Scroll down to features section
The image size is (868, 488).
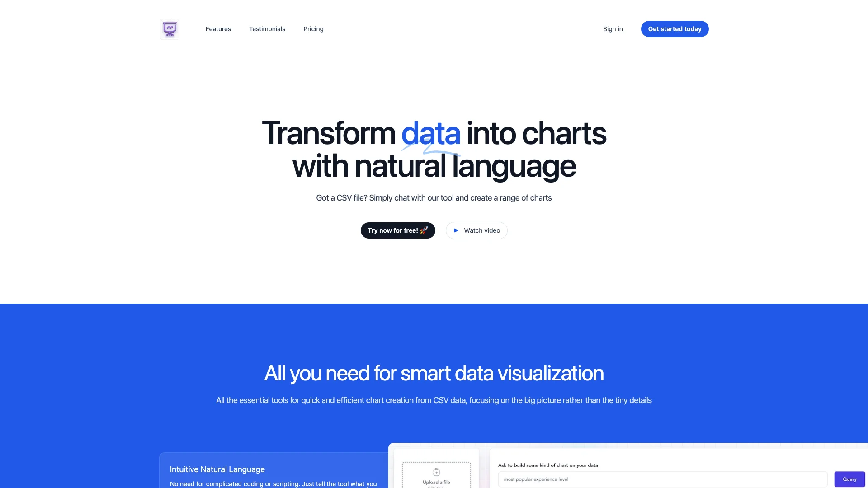[x=218, y=28]
